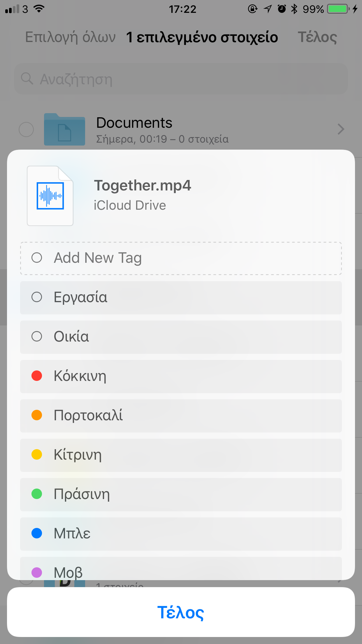Screen dimensions: 362x644
Task: Tap Τέλος in the top navigation bar
Action: [317, 37]
